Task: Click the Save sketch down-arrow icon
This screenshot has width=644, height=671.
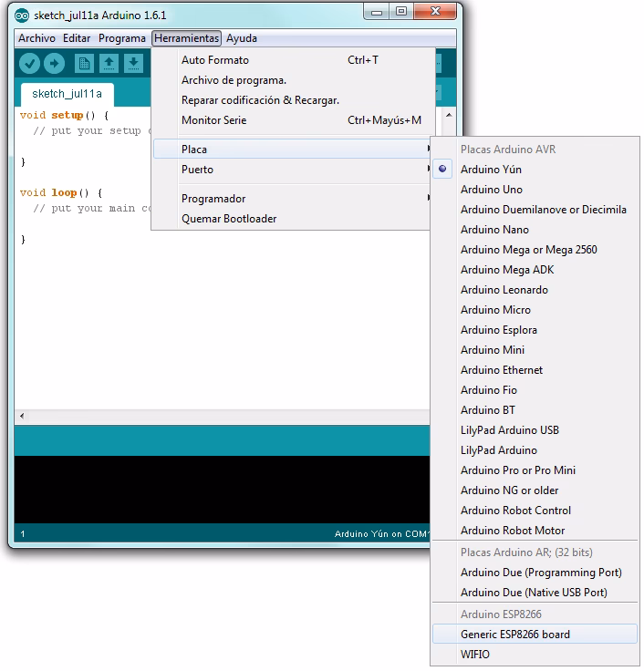Action: (133, 63)
